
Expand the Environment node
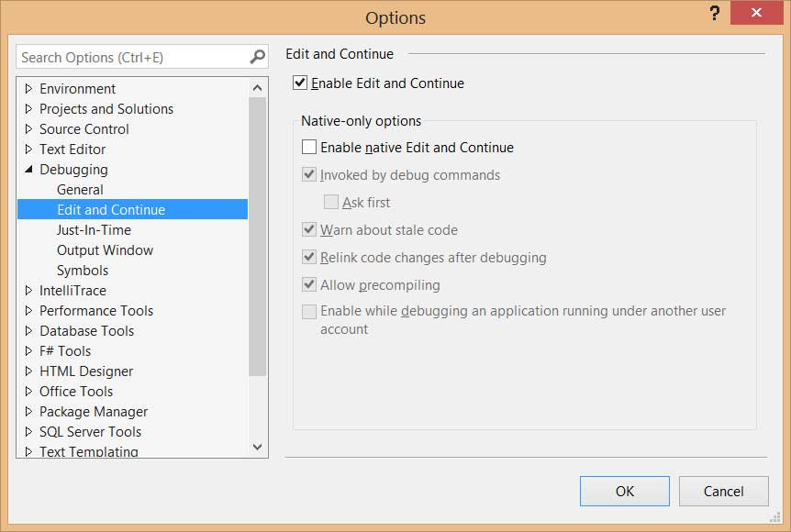coord(28,89)
